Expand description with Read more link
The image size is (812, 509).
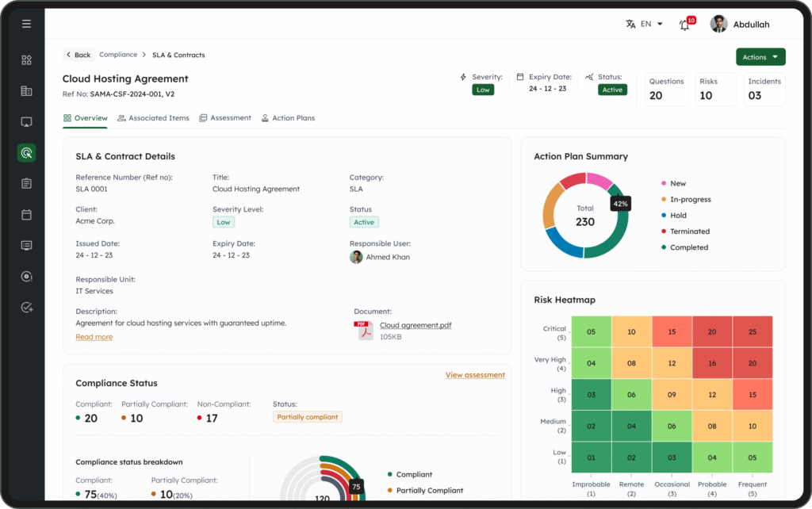coord(94,337)
